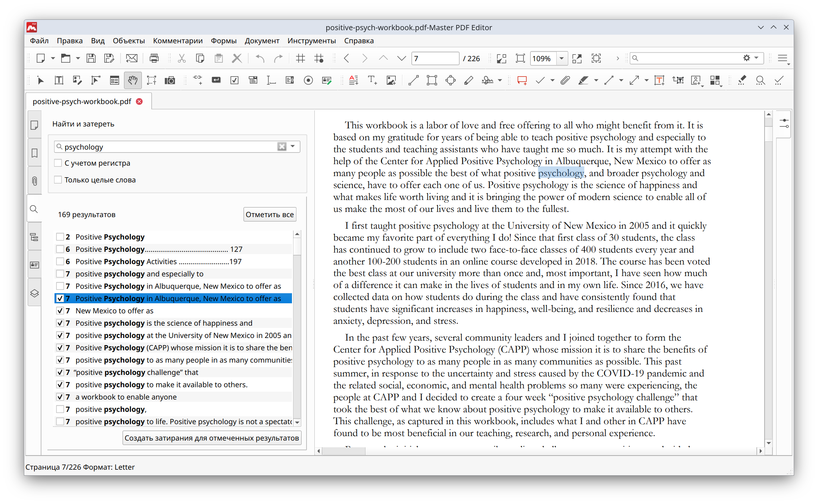Expand the Open file dropdown arrow
Screen dimensions: 818x504
78,58
